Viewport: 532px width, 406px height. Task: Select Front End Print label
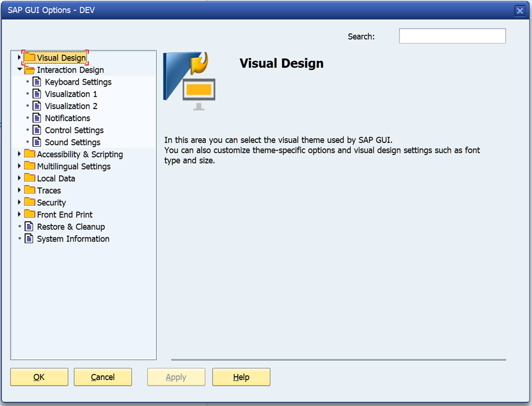pos(65,215)
